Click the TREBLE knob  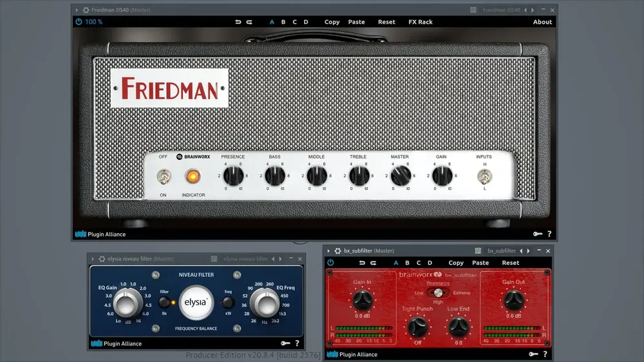click(x=359, y=176)
